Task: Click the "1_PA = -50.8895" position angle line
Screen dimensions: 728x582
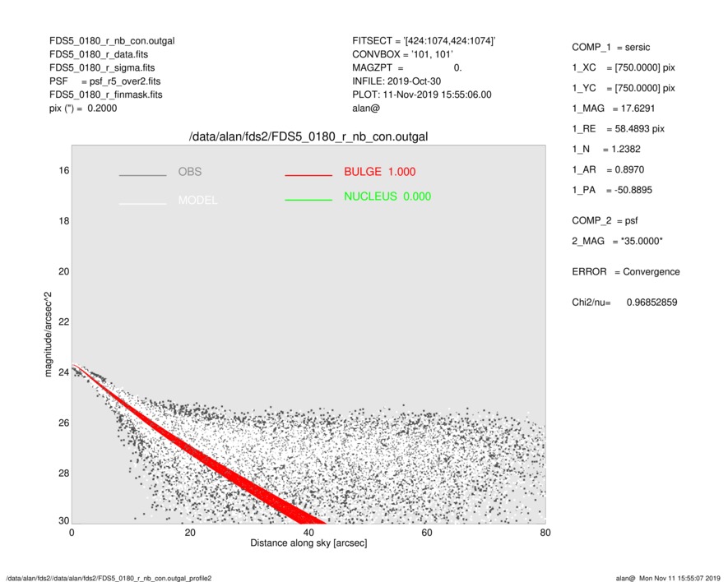Action: click(612, 190)
